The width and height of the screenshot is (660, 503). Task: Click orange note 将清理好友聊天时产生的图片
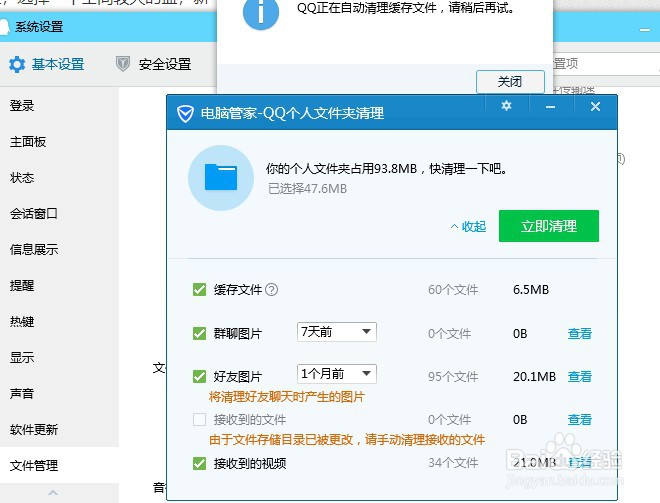[287, 397]
